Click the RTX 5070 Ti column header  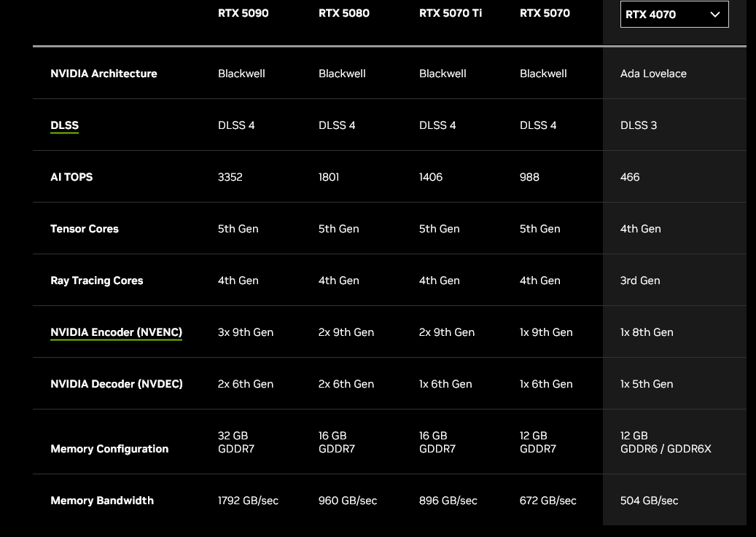coord(450,13)
